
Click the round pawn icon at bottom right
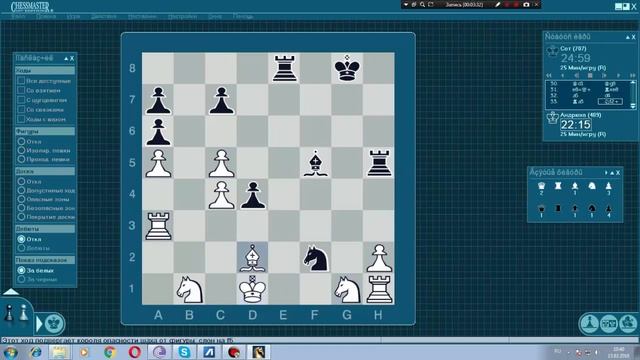pos(589,323)
